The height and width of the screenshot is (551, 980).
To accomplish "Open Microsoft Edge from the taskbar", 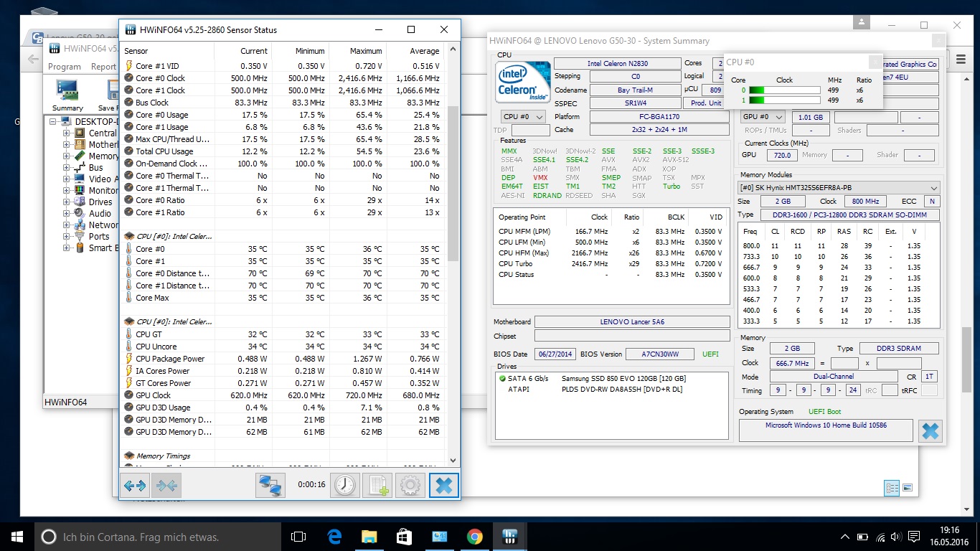I will 334,537.
